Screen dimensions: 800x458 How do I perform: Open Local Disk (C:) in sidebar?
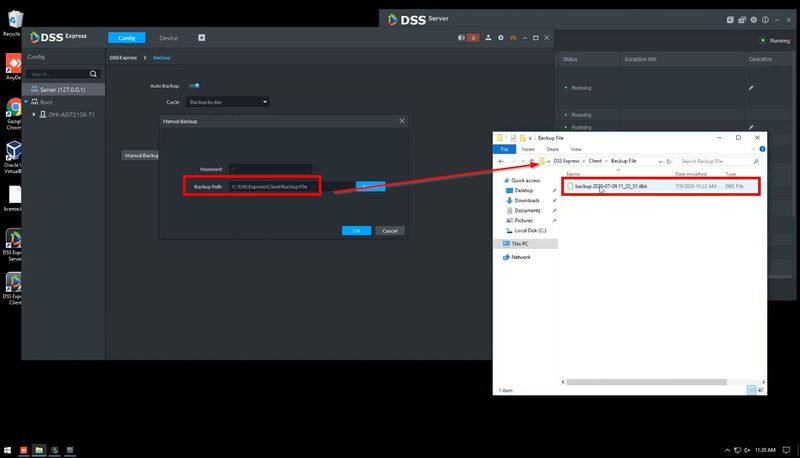[530, 231]
